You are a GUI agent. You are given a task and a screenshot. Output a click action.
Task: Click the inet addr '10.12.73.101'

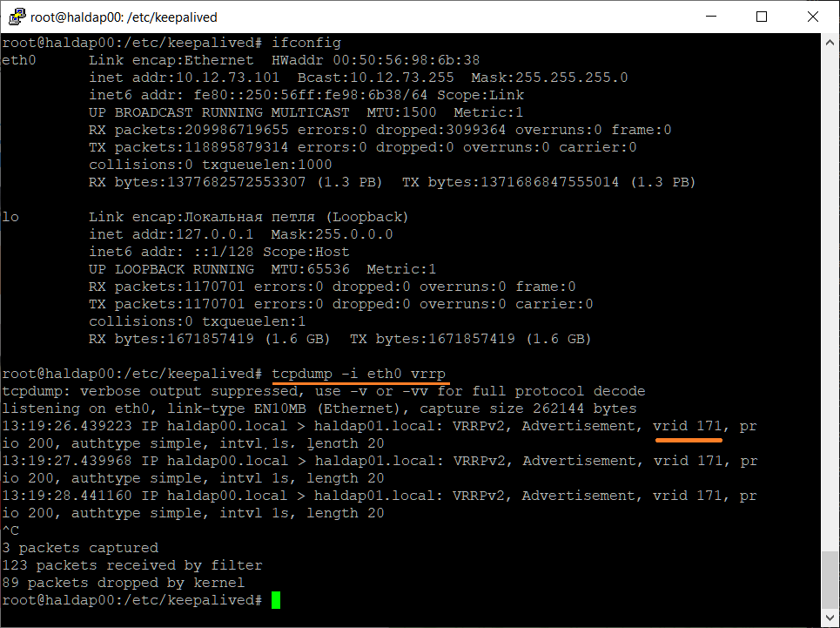click(x=228, y=78)
